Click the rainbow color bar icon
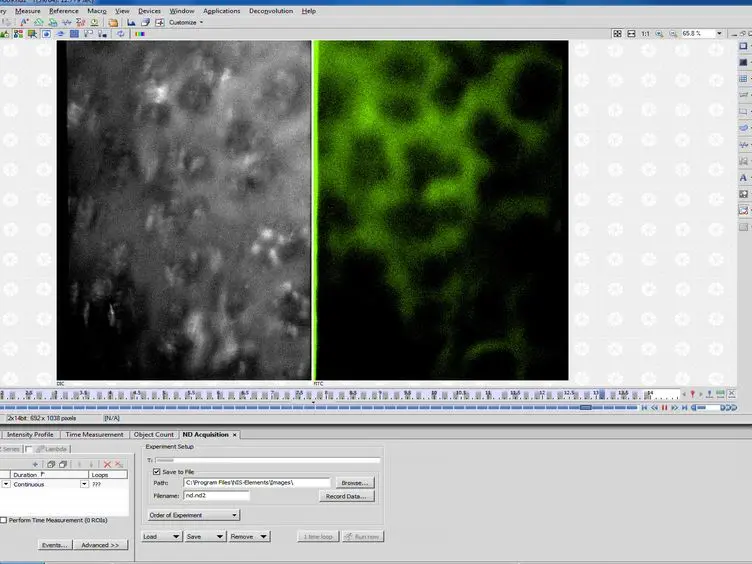 tap(140, 34)
